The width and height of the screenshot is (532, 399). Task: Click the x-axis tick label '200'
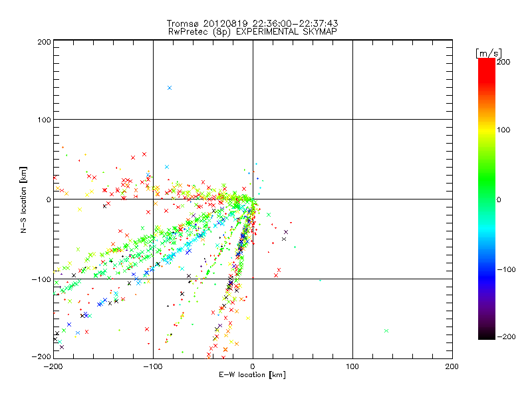tap(452, 366)
